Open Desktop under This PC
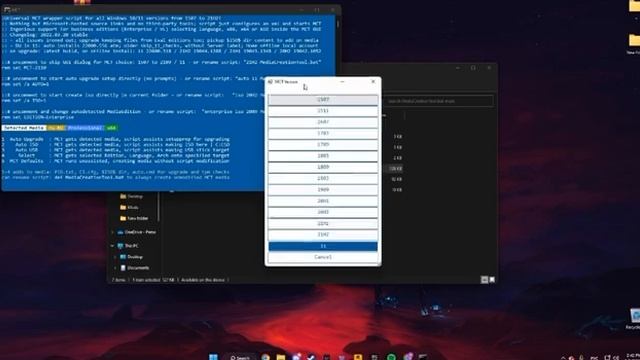 [x=131, y=257]
